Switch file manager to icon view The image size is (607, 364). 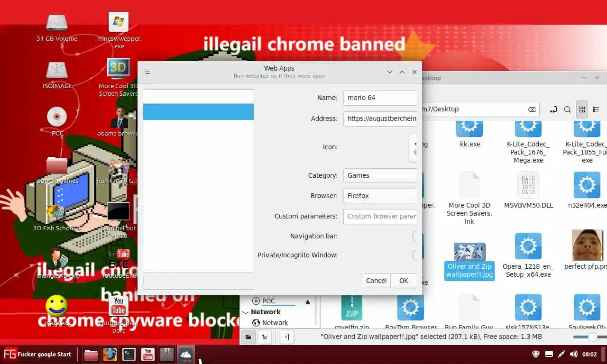582,109
